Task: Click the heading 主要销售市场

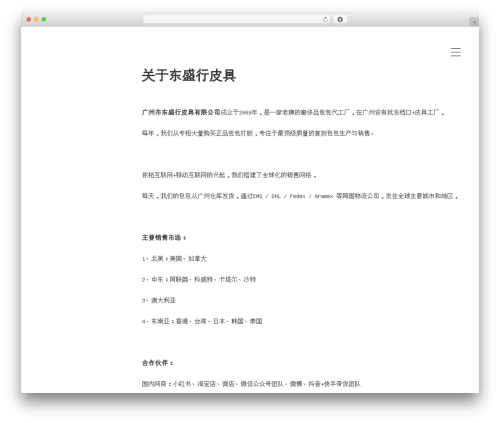Action: (x=164, y=238)
